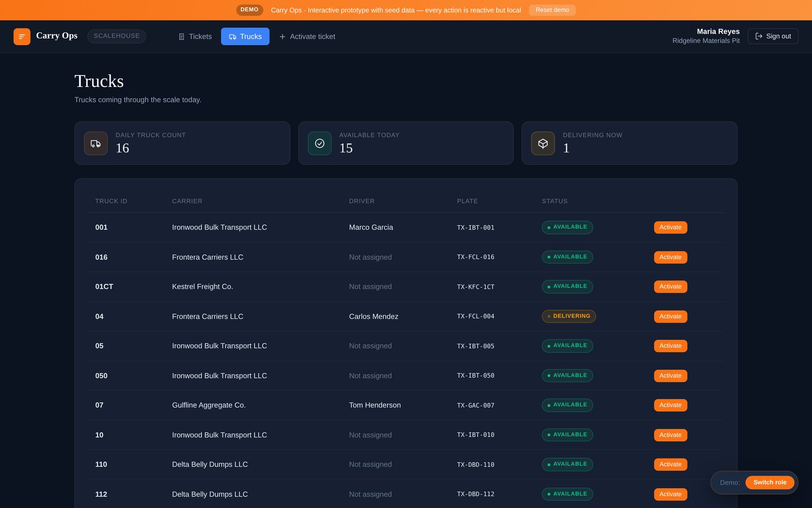Click the Maria Reyes user name
This screenshot has height=508, width=812.
coord(718,31)
